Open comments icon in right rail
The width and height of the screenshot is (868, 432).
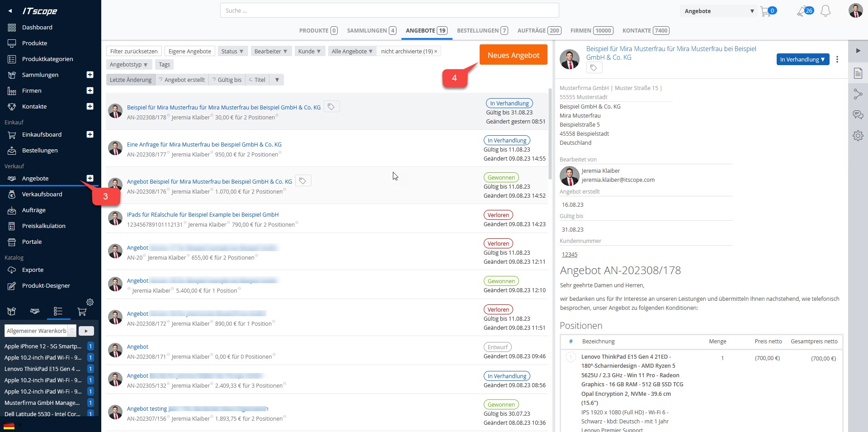tap(858, 115)
